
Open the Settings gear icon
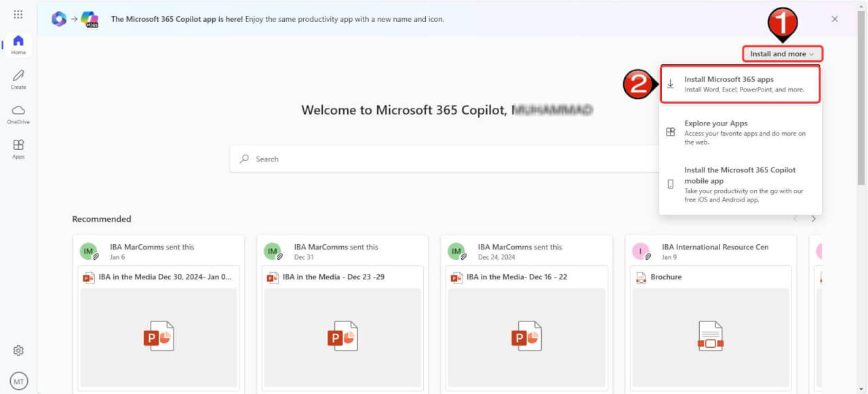click(x=18, y=350)
